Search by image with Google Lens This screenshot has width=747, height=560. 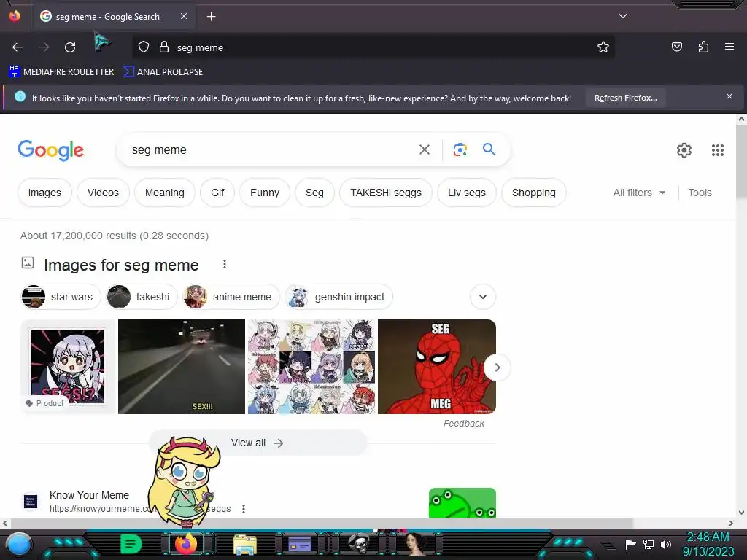(x=460, y=149)
